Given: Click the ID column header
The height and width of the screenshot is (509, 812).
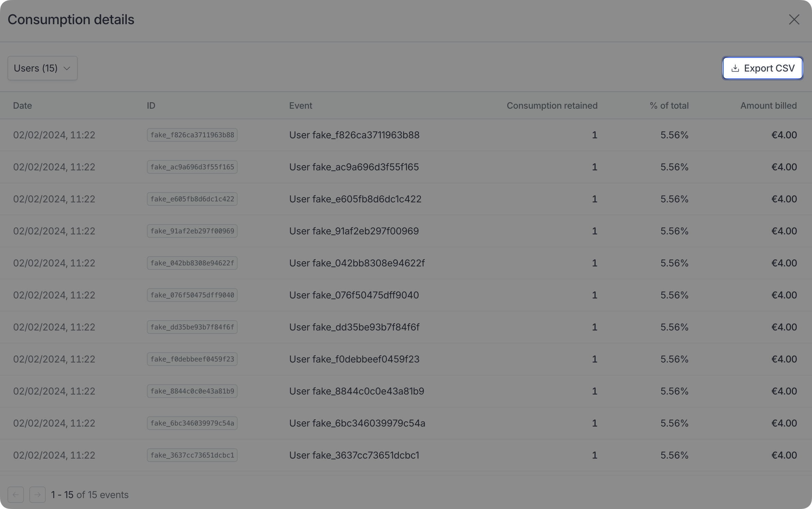Looking at the screenshot, I should tap(151, 106).
